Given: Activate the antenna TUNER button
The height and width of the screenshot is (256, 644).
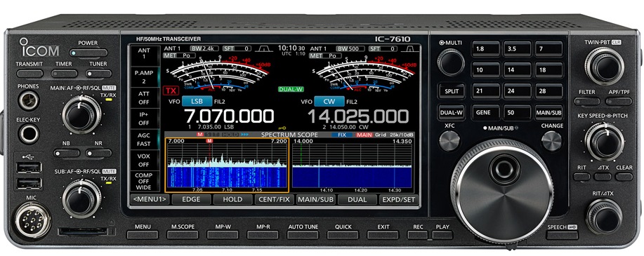Looking at the screenshot, I should (98, 74).
